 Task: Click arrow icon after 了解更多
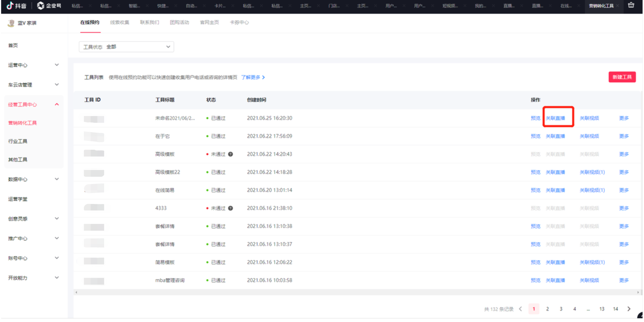pos(263,77)
